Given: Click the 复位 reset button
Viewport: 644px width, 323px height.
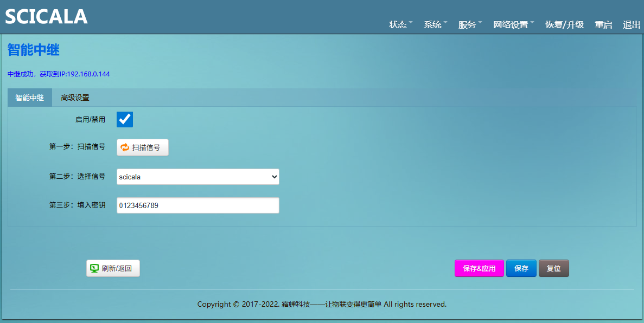Looking at the screenshot, I should (553, 268).
